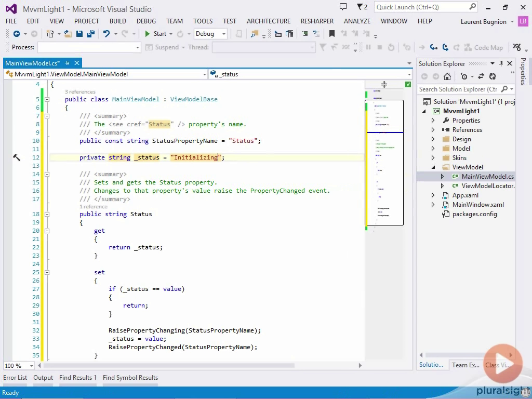The image size is (532, 399).
Task: Click the Start debugging button
Action: click(x=156, y=34)
